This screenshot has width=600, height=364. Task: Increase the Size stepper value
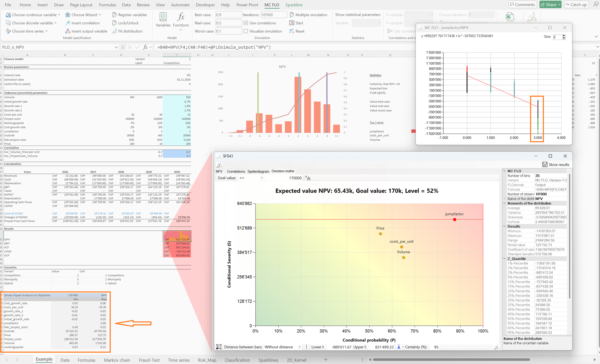(x=564, y=35)
